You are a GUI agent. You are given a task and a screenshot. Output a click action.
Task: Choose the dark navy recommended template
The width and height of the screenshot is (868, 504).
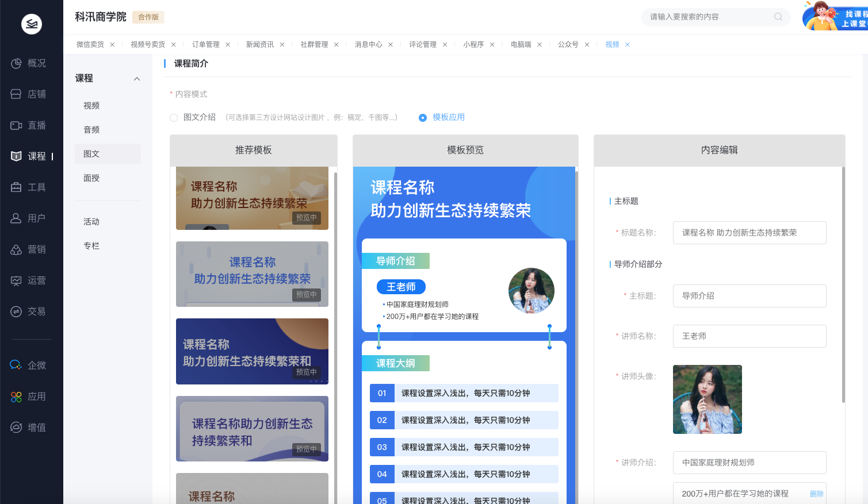pos(252,351)
